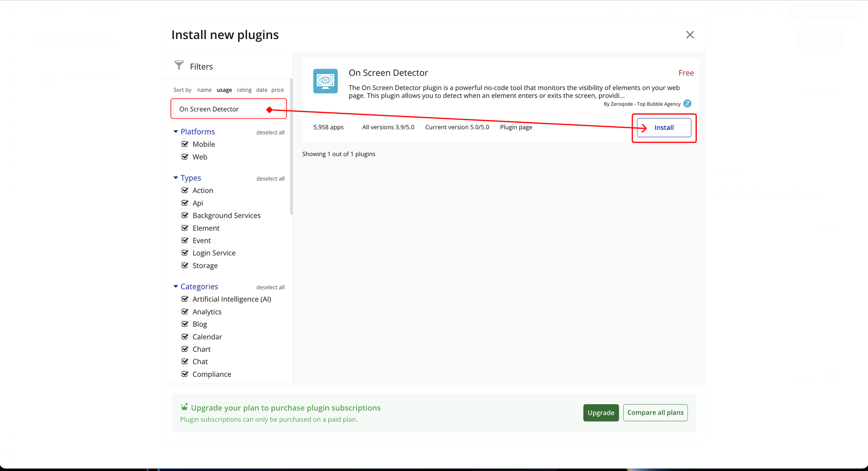Toggle the Background Services type checkbox
Image resolution: width=868 pixels, height=471 pixels.
tap(185, 215)
